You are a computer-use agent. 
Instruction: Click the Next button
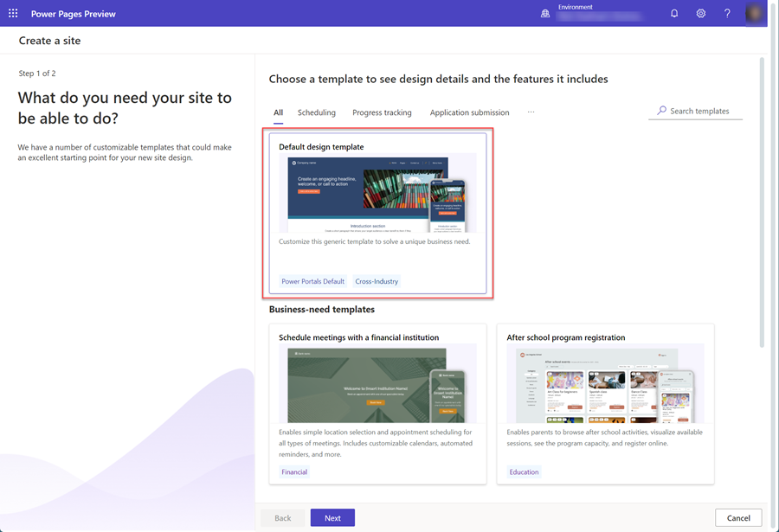click(332, 517)
